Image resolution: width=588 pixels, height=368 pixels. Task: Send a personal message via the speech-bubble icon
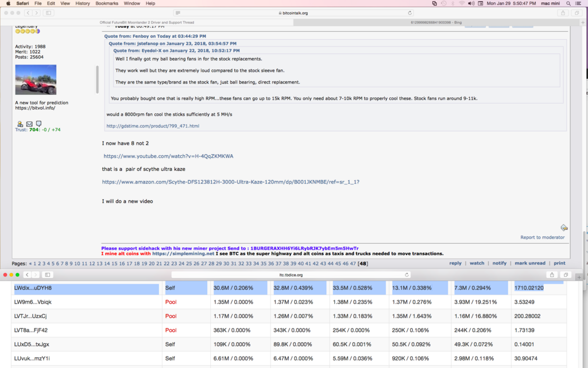(38, 124)
